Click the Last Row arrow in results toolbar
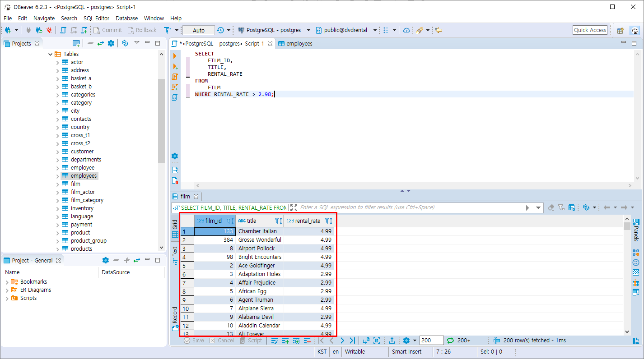Viewport: 644px width, 359px height. (x=352, y=341)
